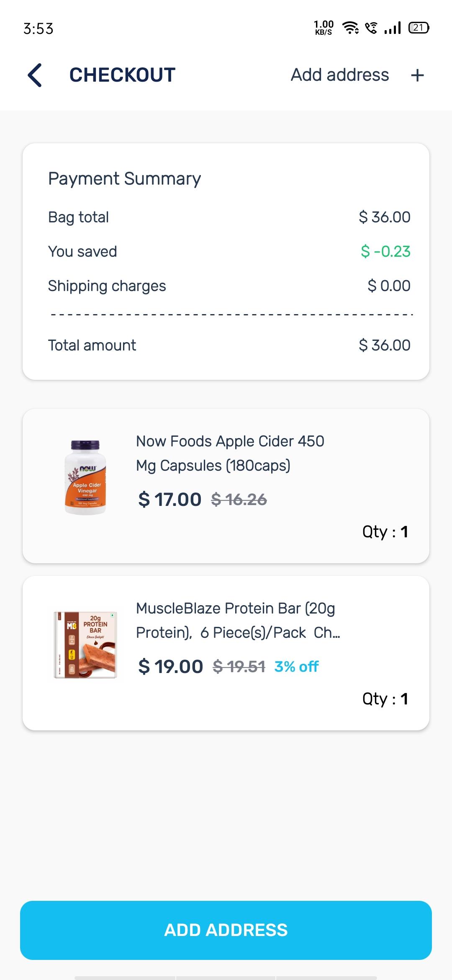Tap the Wi-Fi calling phone icon
The height and width of the screenshot is (980, 452).
371,28
